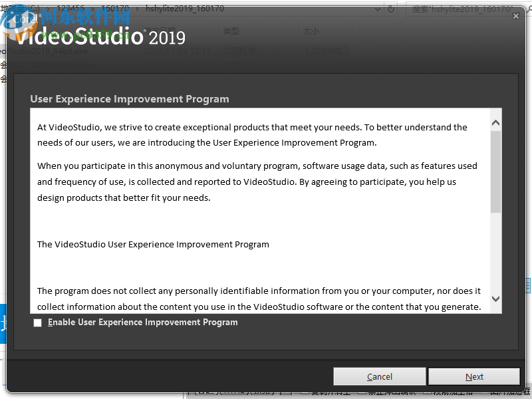Click the refresh icon in the address bar
The image size is (532, 399).
point(390,9)
